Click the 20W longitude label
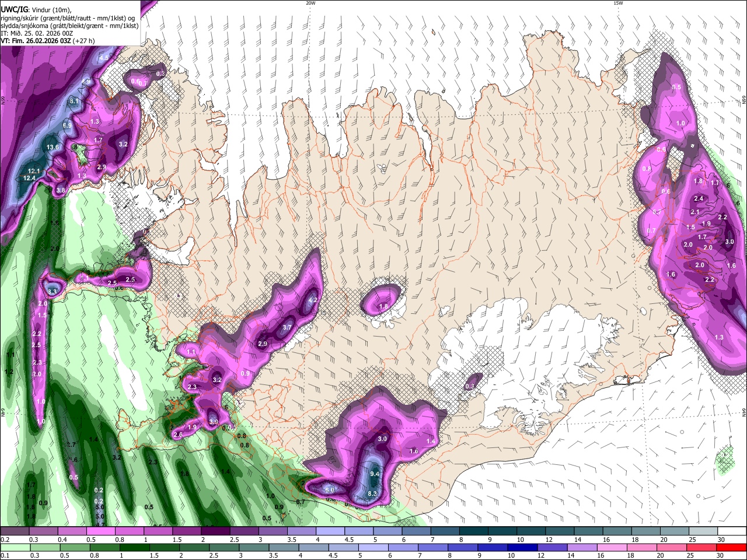This screenshot has width=747, height=560. pyautogui.click(x=310, y=3)
